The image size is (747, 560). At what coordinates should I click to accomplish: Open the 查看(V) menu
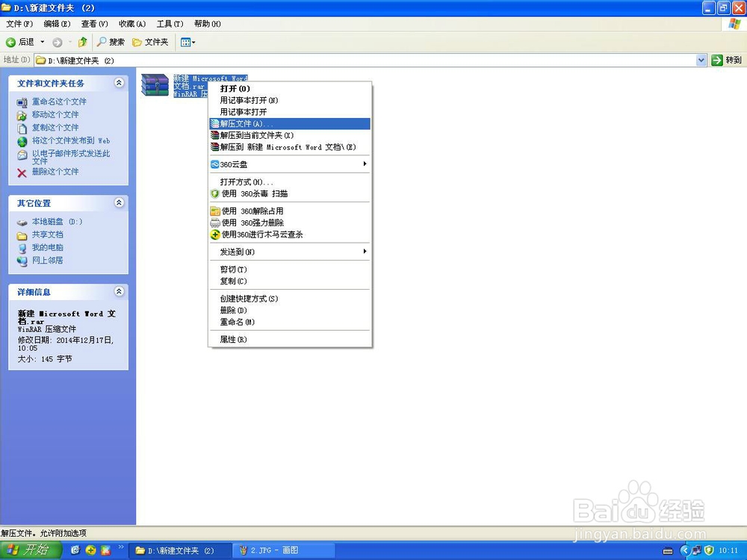coord(94,24)
